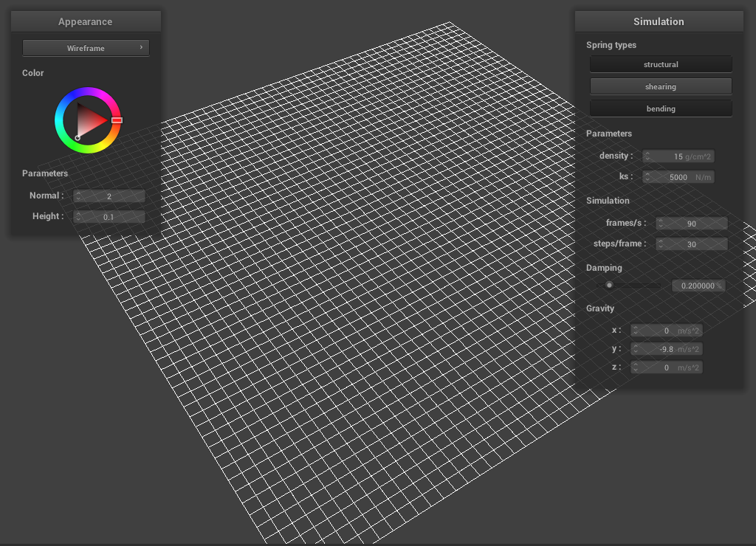Click the red hue marker on color wheel
The image size is (756, 546).
117,120
